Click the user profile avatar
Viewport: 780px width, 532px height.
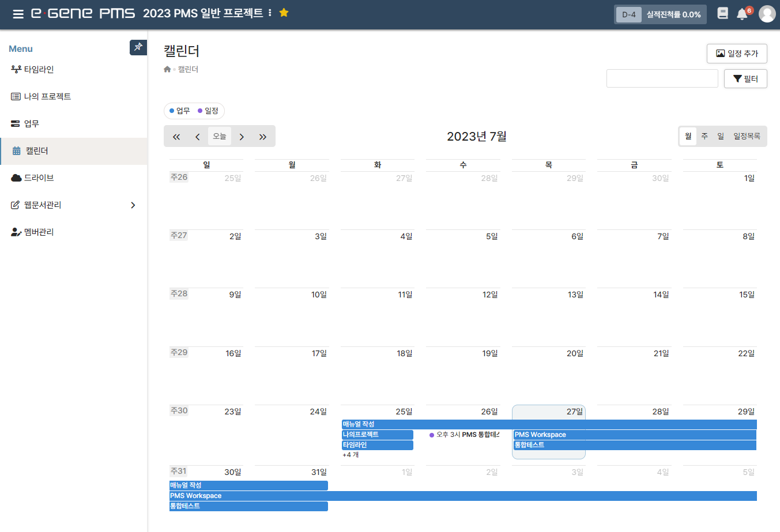[x=767, y=14]
